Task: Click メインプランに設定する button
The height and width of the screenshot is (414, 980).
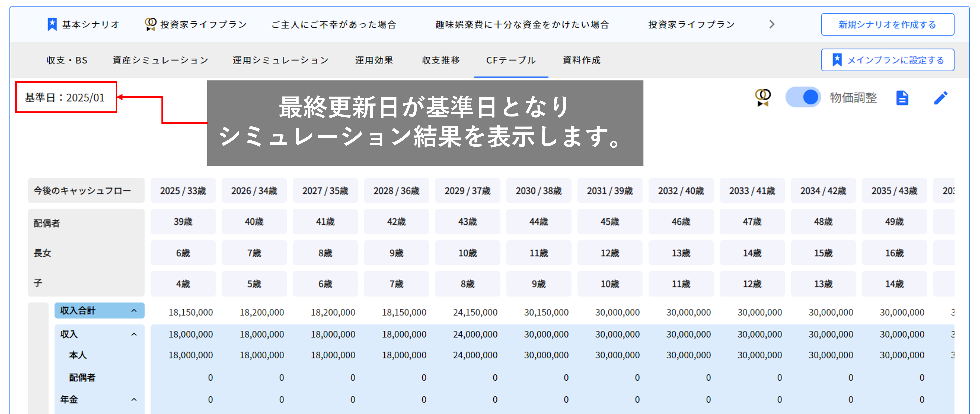Action: coord(887,60)
